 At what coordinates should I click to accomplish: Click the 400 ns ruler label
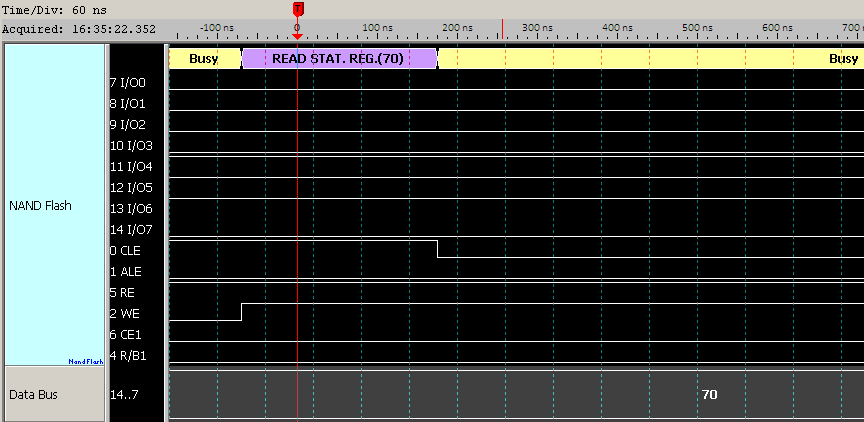619,27
